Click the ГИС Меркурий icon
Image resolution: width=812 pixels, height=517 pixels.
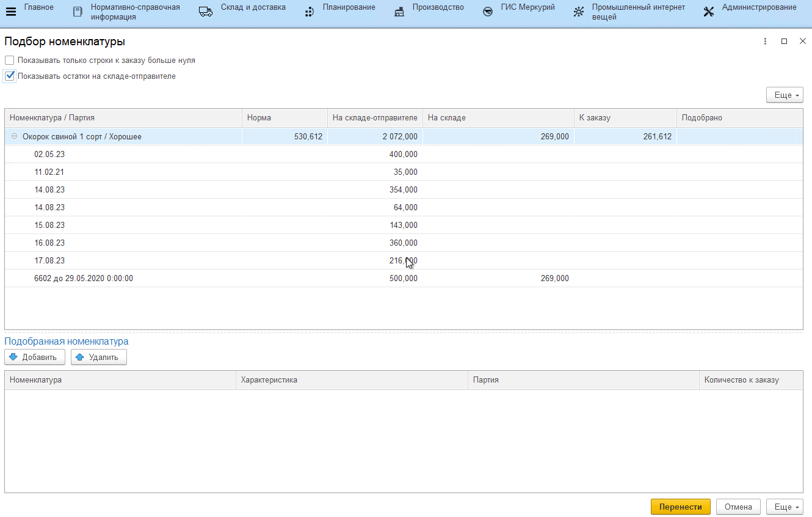[487, 12]
